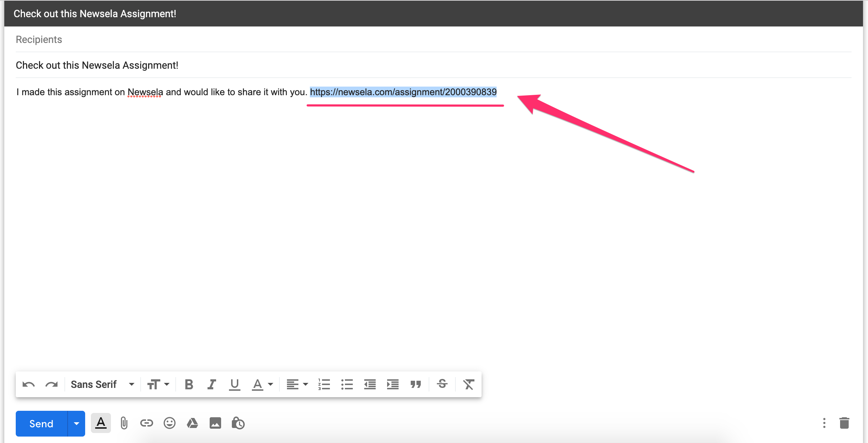
Task: Open the text color picker
Action: click(262, 385)
